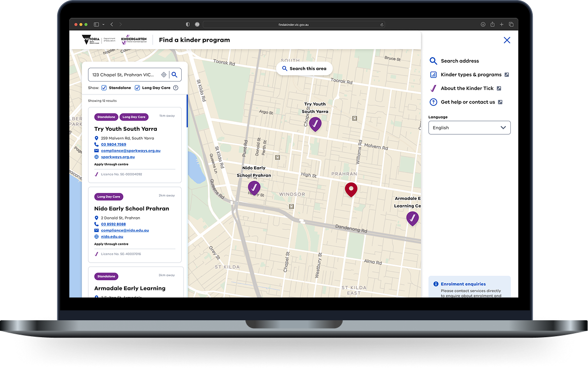
Task: Click the Safari downloads icon
Action: point(483,24)
